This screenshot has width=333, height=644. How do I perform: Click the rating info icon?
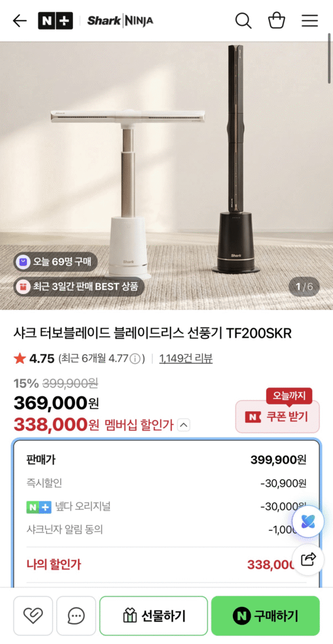(135, 359)
